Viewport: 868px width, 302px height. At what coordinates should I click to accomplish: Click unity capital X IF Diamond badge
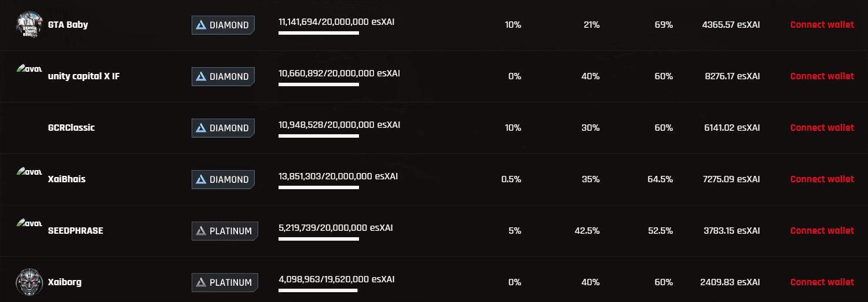tap(223, 76)
